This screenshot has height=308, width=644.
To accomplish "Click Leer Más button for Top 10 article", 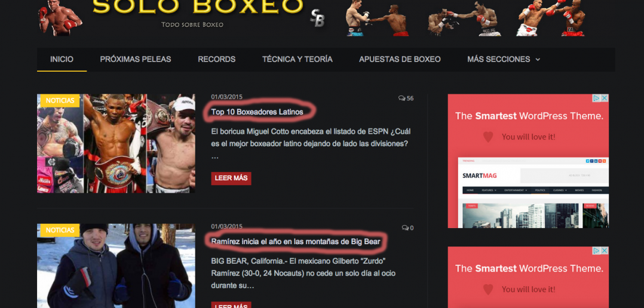I will [231, 178].
